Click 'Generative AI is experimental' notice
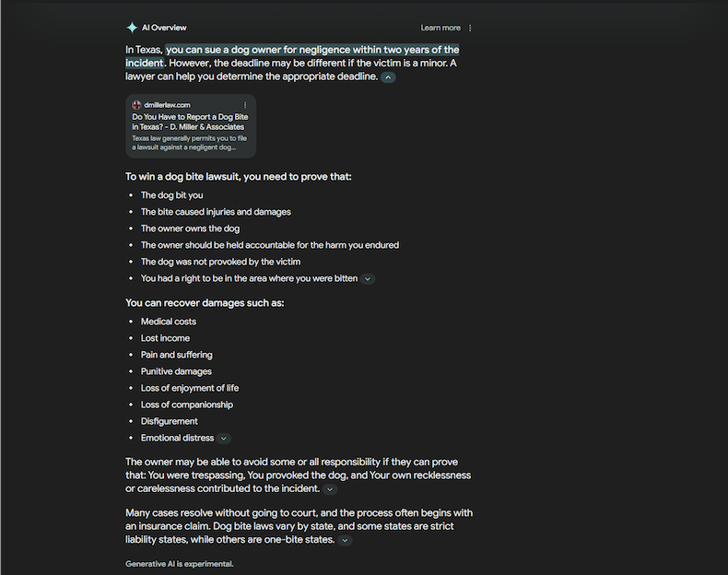This screenshot has height=575, width=728. [x=180, y=564]
